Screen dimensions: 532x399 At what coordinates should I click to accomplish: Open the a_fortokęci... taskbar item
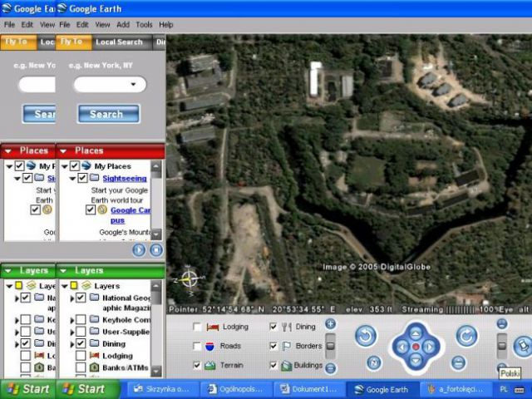click(456, 389)
